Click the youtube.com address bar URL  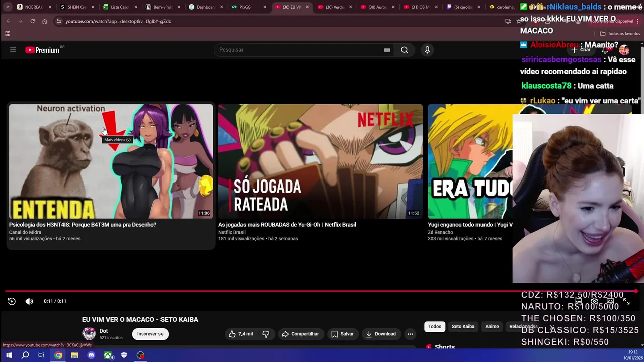pyautogui.click(x=118, y=21)
